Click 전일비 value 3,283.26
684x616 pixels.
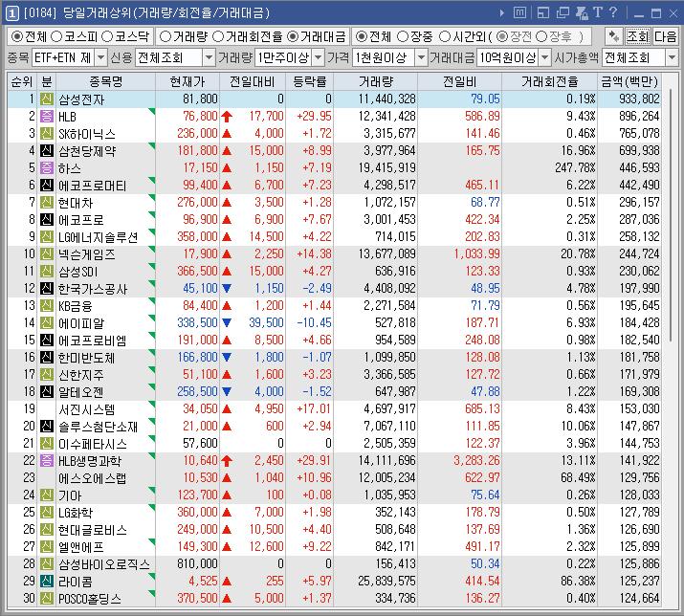tap(476, 460)
